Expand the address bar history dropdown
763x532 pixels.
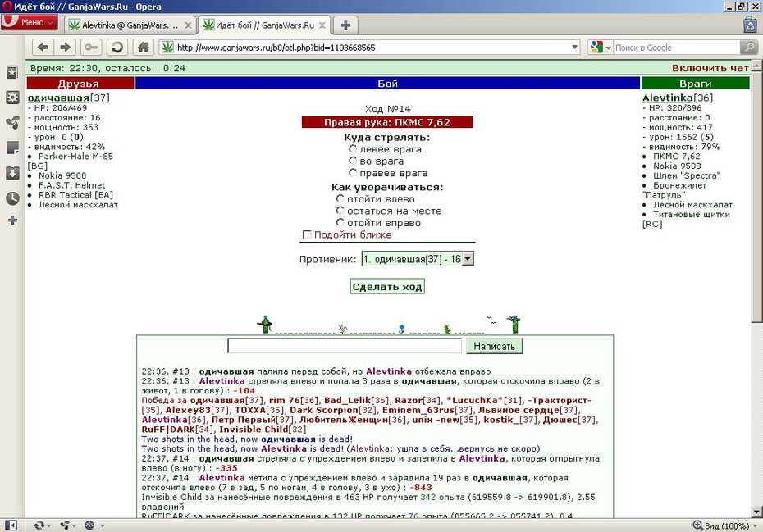click(574, 48)
